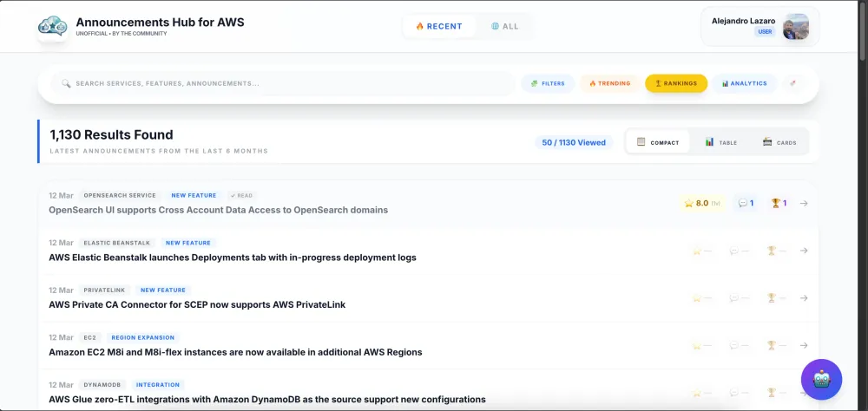The width and height of the screenshot is (868, 411).
Task: Click the PRIVATELINK tag
Action: (x=105, y=290)
